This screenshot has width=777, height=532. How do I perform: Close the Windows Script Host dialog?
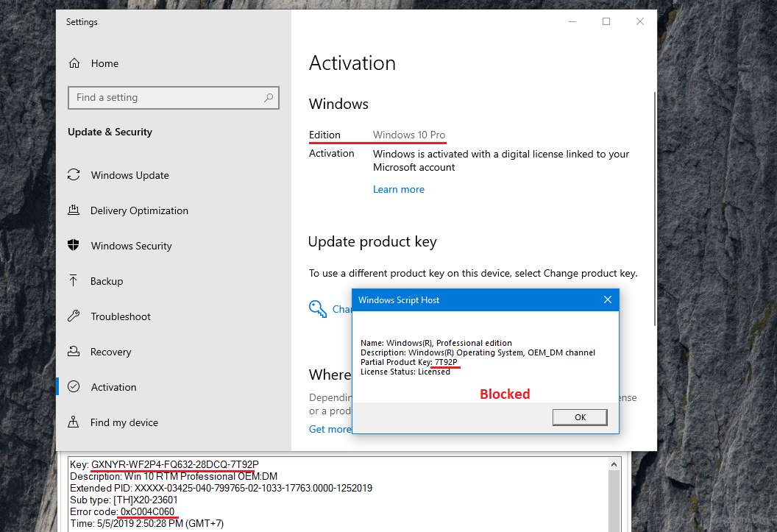[x=608, y=299]
